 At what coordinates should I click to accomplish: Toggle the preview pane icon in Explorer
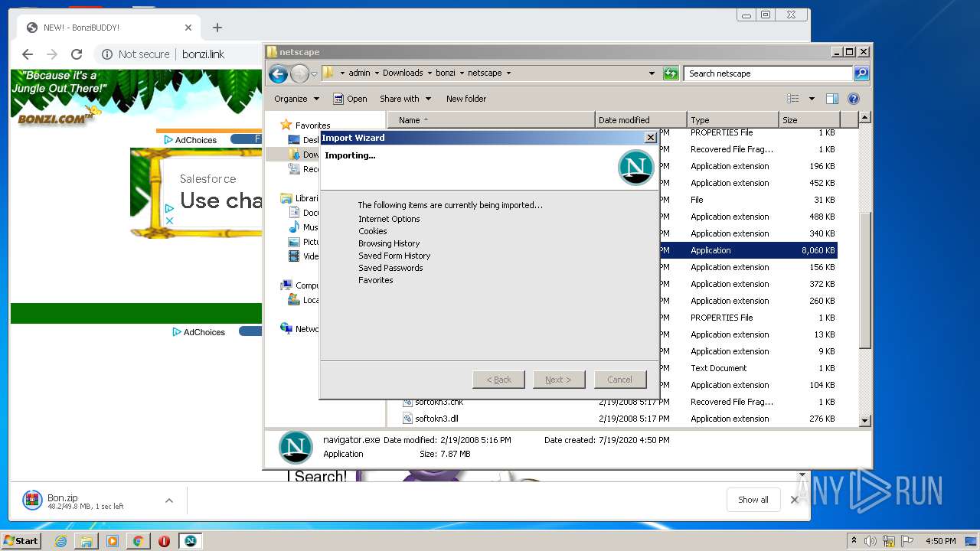[832, 99]
